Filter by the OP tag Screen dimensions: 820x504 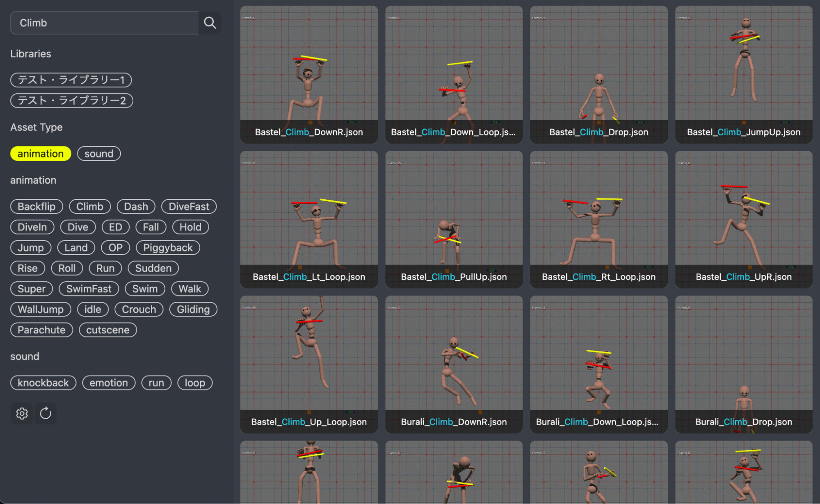tap(116, 247)
